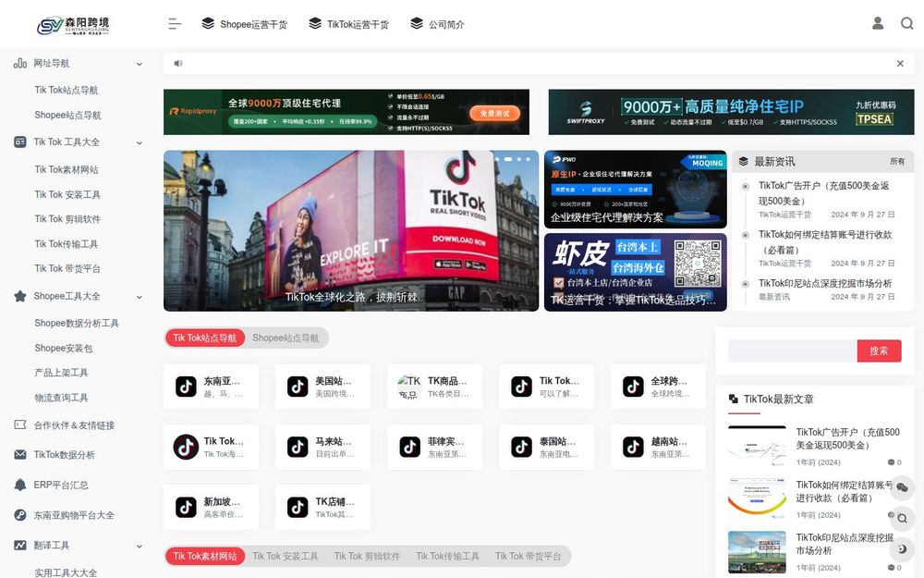924x578 pixels.
Task: Expand the 翻译工具 chevron
Action: click(140, 547)
